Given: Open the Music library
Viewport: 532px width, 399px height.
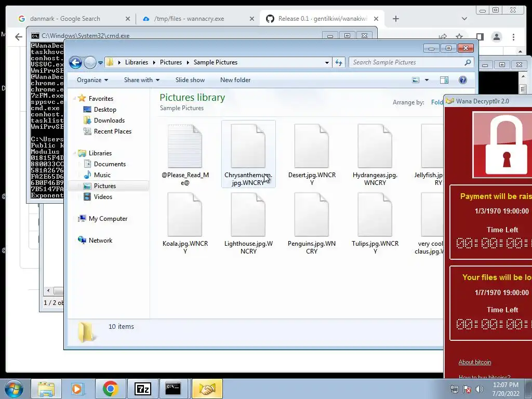Looking at the screenshot, I should coord(102,175).
